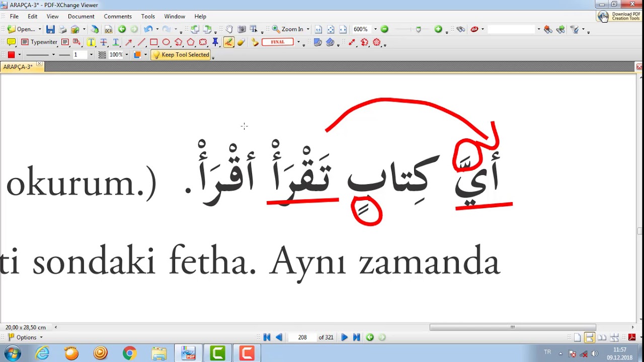Image resolution: width=644 pixels, height=362 pixels.
Task: Select the Hand tool
Action: pos(229,29)
